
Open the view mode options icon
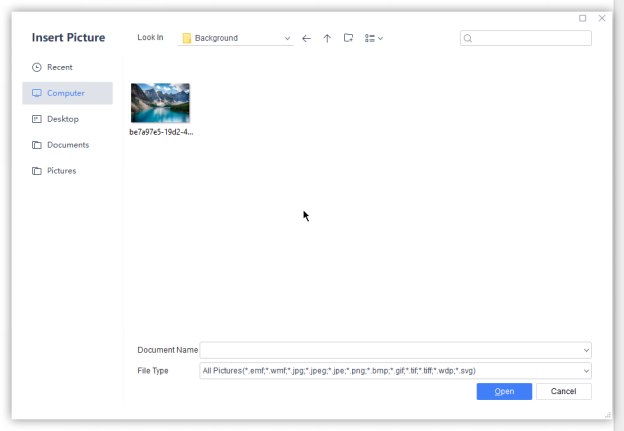[374, 38]
